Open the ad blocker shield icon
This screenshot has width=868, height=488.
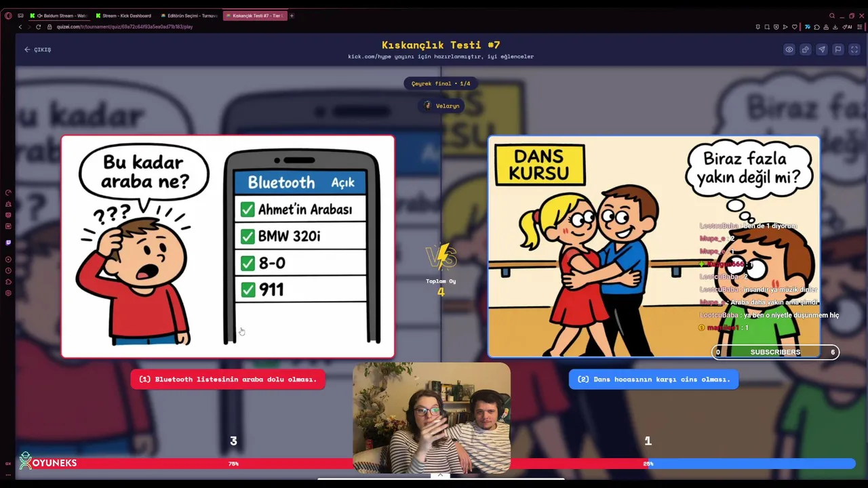(776, 27)
